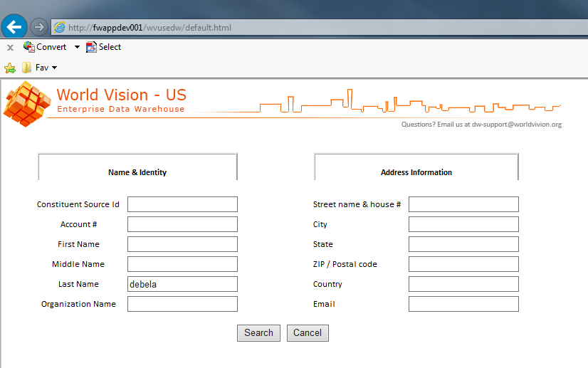Select the Name & Identity tab header
Image resolution: width=588 pixels, height=368 pixels.
click(137, 172)
